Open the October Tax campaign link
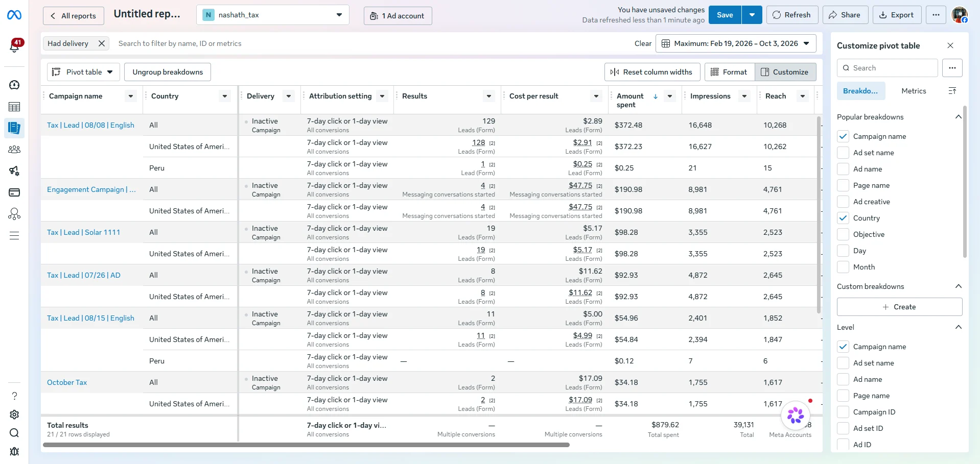980x464 pixels. click(x=67, y=382)
